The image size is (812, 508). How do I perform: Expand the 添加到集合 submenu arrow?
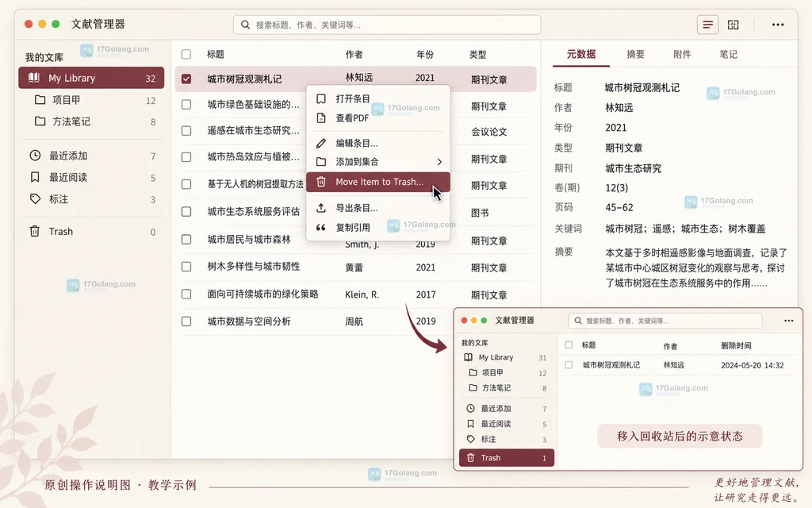439,162
